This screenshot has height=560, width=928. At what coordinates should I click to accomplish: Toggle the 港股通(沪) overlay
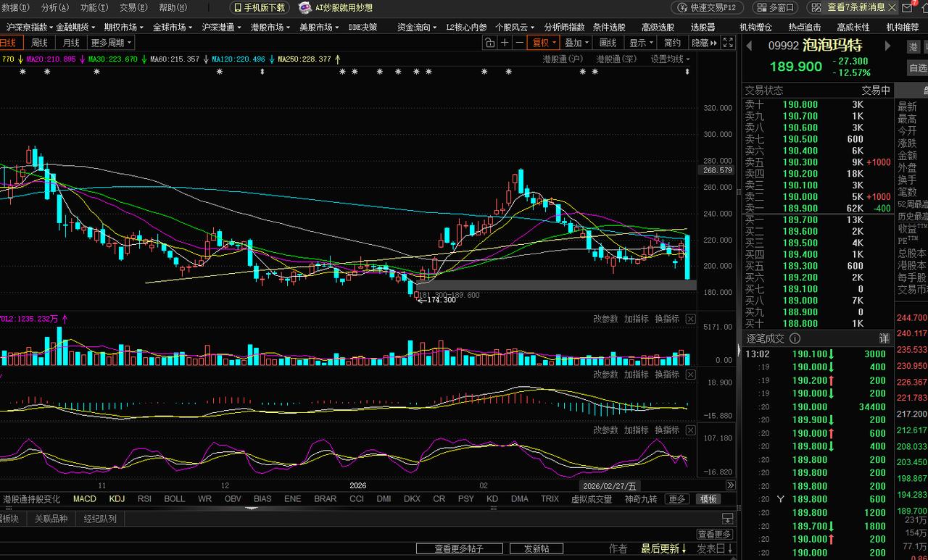563,59
